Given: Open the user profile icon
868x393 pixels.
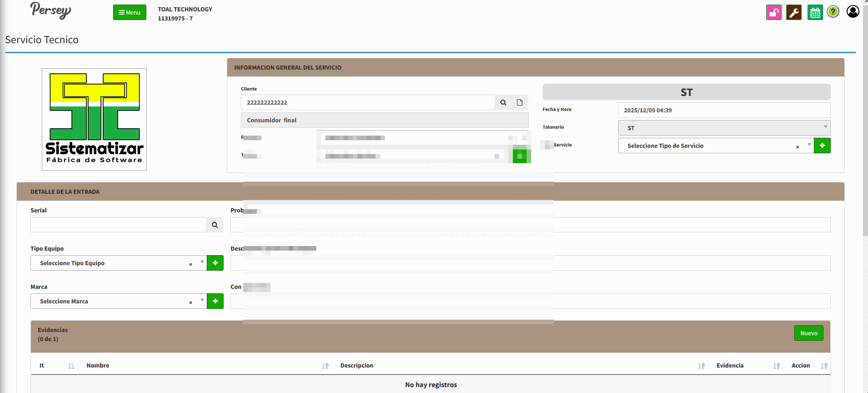Looking at the screenshot, I should pos(853,11).
